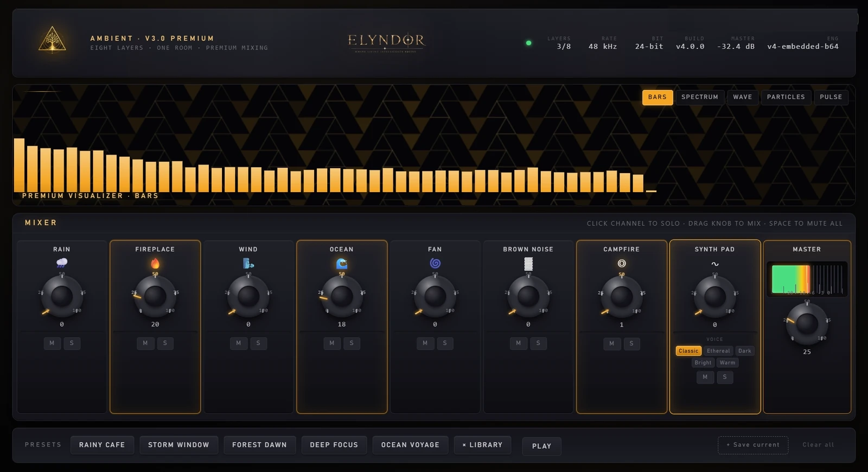Viewport: 868px width, 472px height.
Task: Solo the Wind channel
Action: click(x=258, y=343)
